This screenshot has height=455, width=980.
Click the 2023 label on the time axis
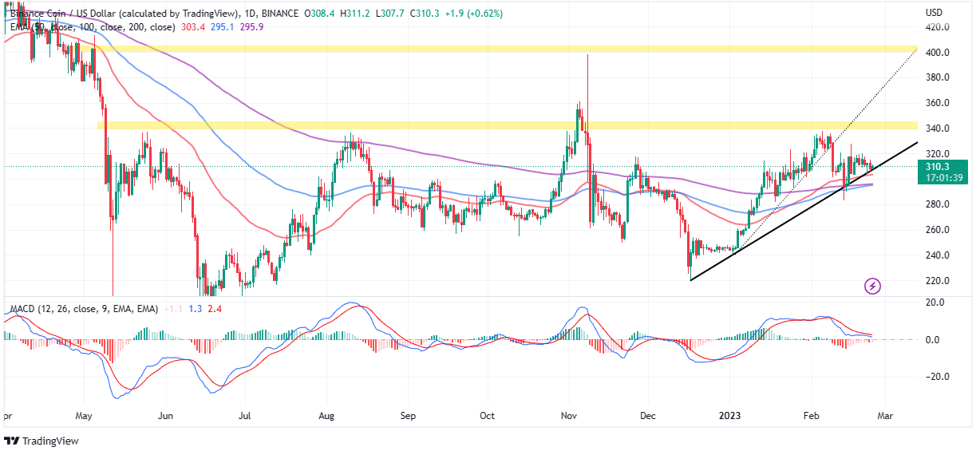coord(731,416)
